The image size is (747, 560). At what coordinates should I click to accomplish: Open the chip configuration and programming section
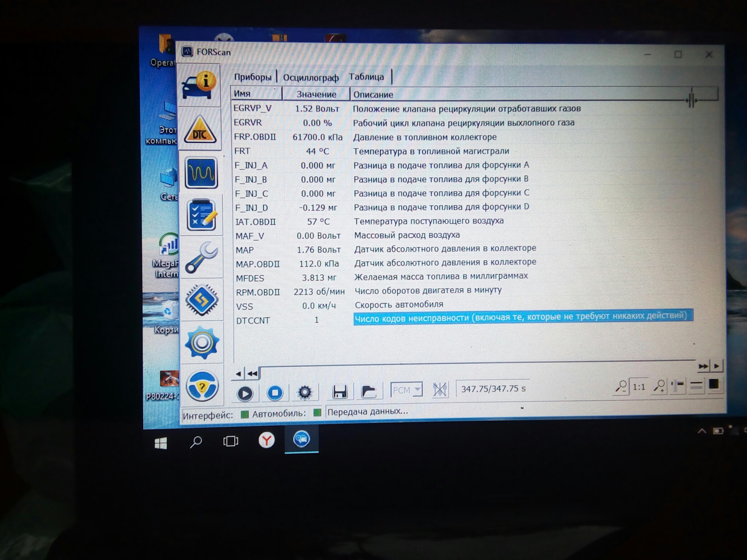point(202,300)
